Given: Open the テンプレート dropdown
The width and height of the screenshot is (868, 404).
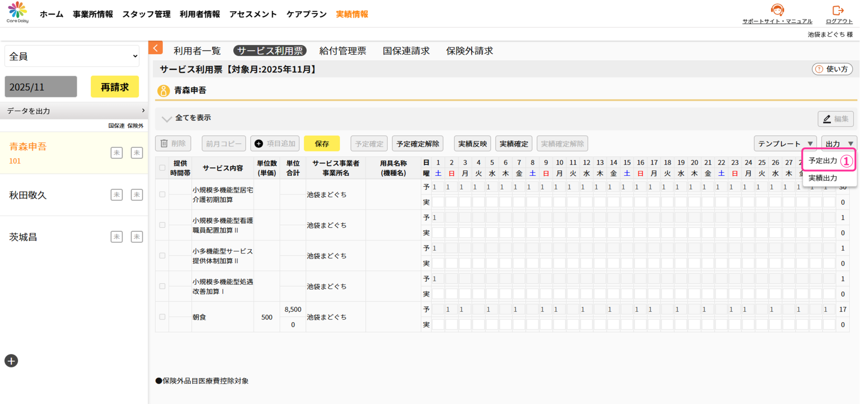Looking at the screenshot, I should [x=785, y=144].
